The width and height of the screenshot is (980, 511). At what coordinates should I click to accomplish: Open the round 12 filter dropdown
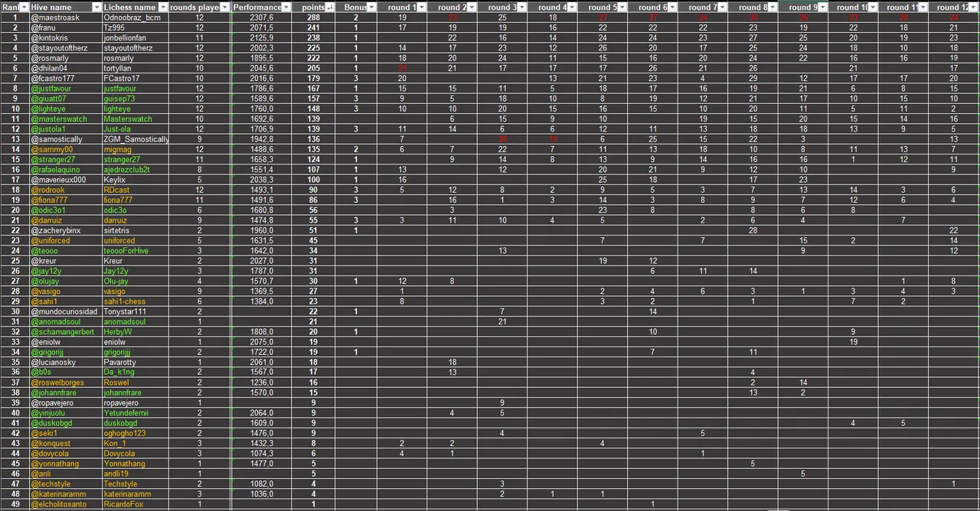[x=974, y=7]
